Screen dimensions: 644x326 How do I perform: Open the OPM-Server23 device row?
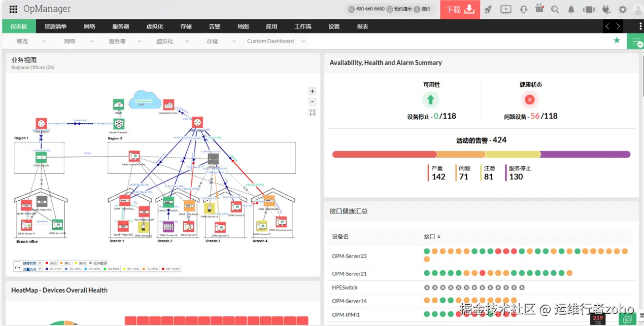[481, 256]
